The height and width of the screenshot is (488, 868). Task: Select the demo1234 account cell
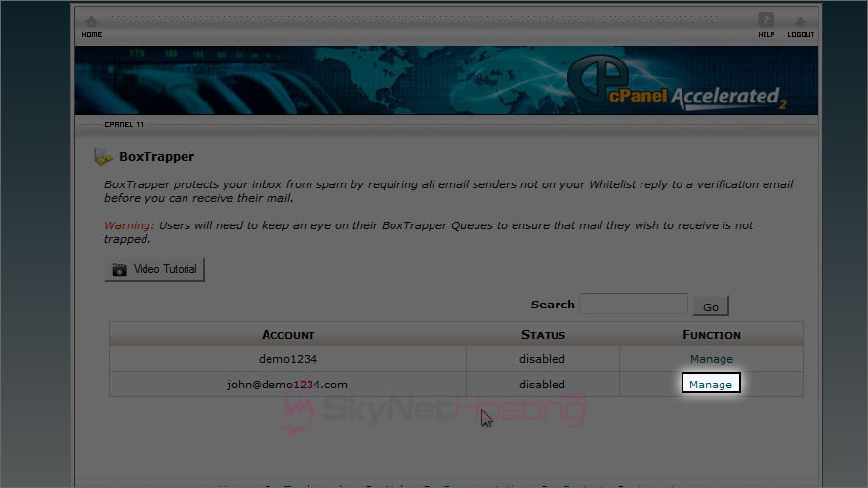(x=288, y=359)
